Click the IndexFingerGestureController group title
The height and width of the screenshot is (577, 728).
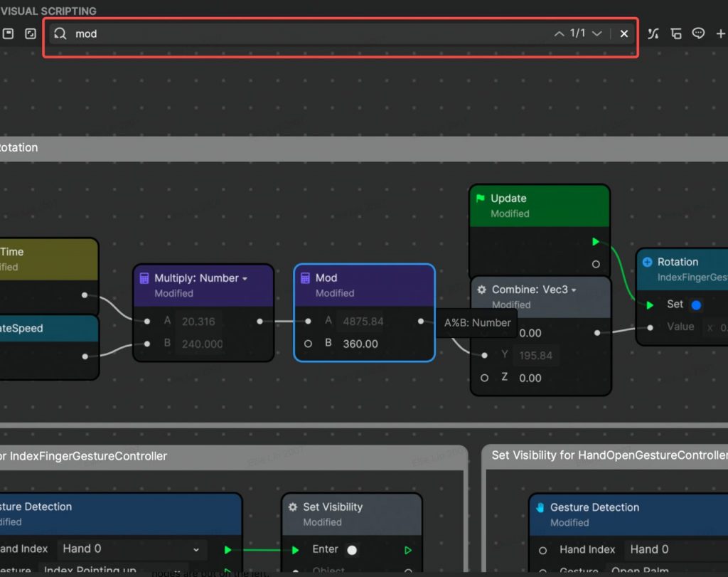coord(84,456)
